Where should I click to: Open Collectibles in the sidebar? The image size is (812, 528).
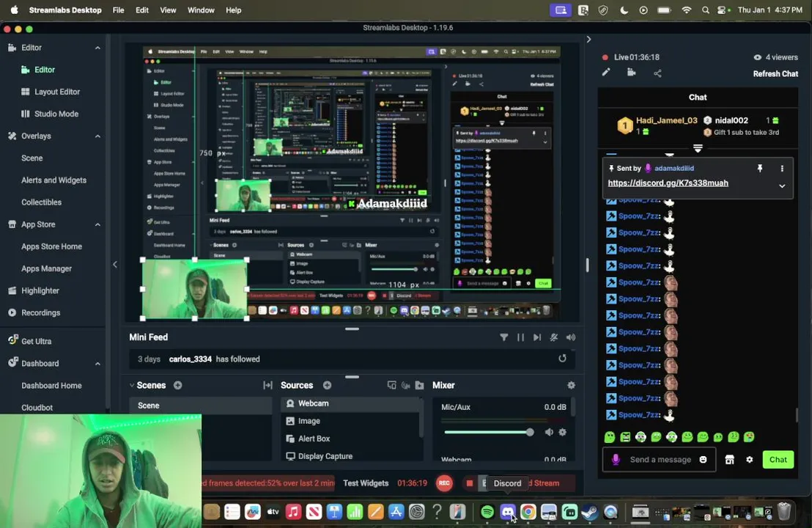42,202
